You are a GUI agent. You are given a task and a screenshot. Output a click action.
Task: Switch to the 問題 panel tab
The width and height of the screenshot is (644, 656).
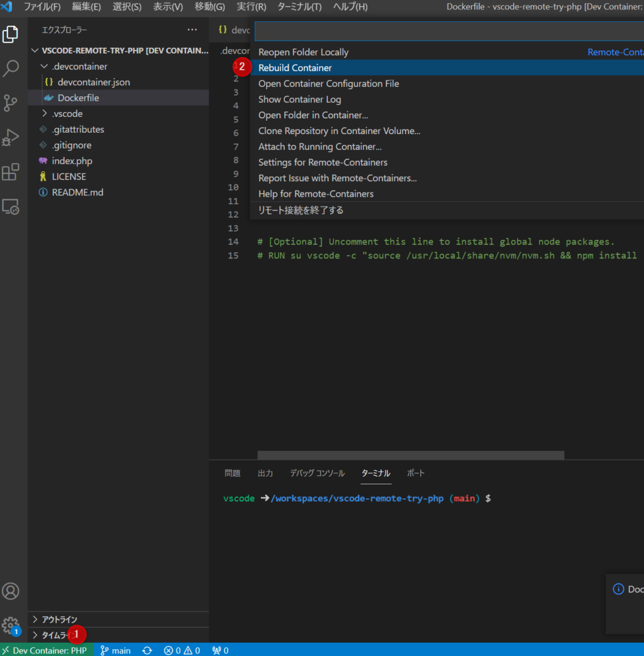[232, 473]
